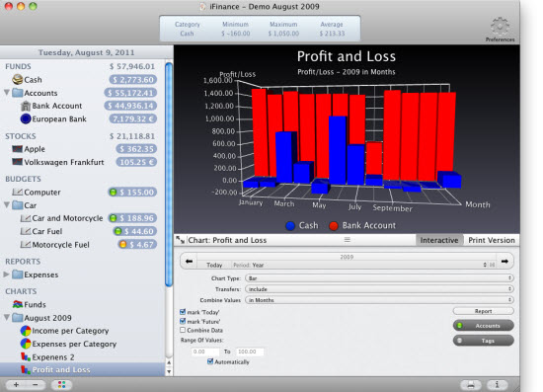Click the Car Fuel budget icon
The image size is (543, 392).
pyautogui.click(x=26, y=231)
